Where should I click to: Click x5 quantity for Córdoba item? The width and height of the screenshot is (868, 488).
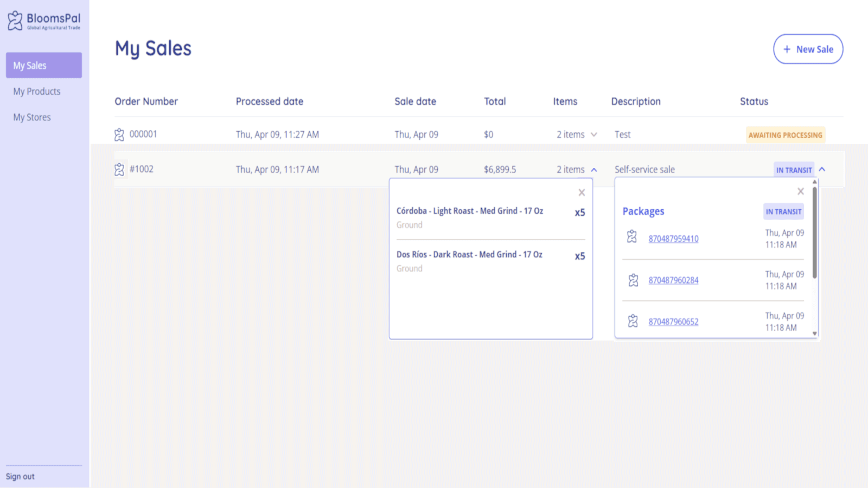pyautogui.click(x=580, y=213)
